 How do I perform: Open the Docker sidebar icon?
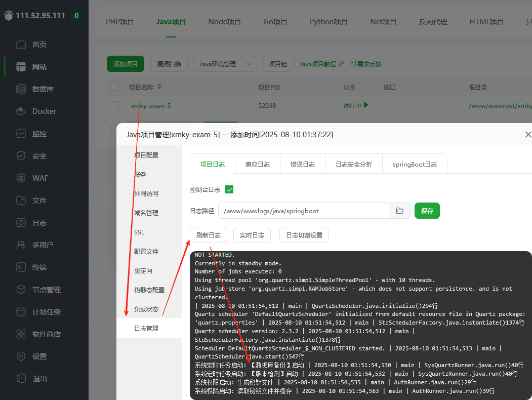21,111
